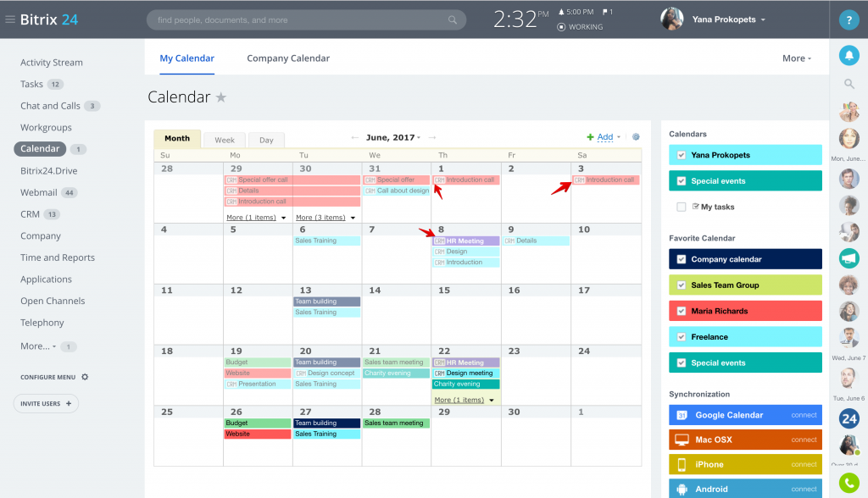The height and width of the screenshot is (498, 868).
Task: Enable the My tasks checkbox
Action: click(x=682, y=207)
